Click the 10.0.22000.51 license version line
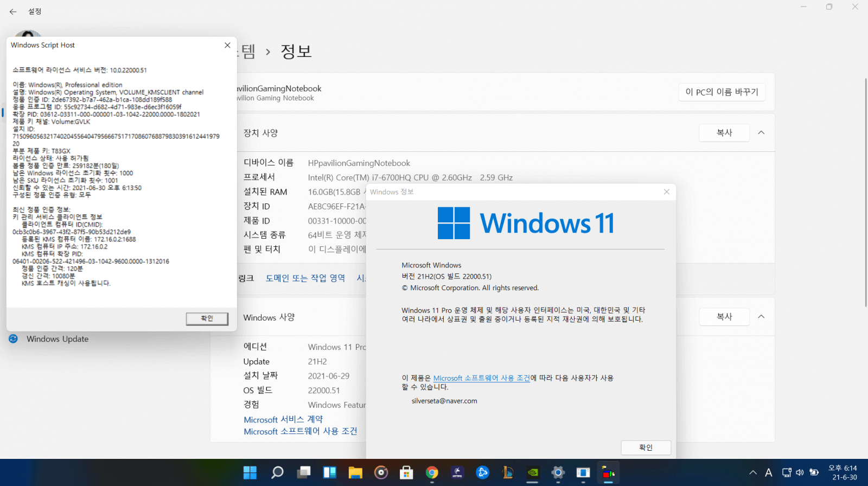 point(79,70)
